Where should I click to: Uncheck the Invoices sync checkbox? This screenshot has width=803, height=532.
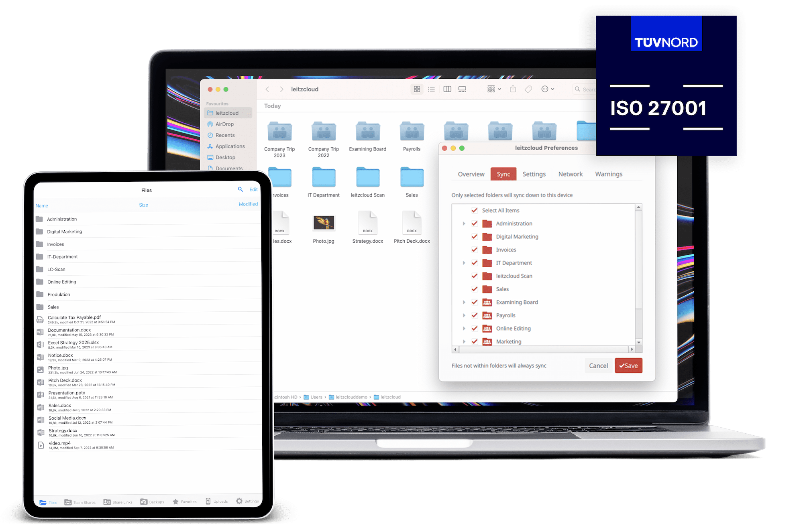(474, 250)
